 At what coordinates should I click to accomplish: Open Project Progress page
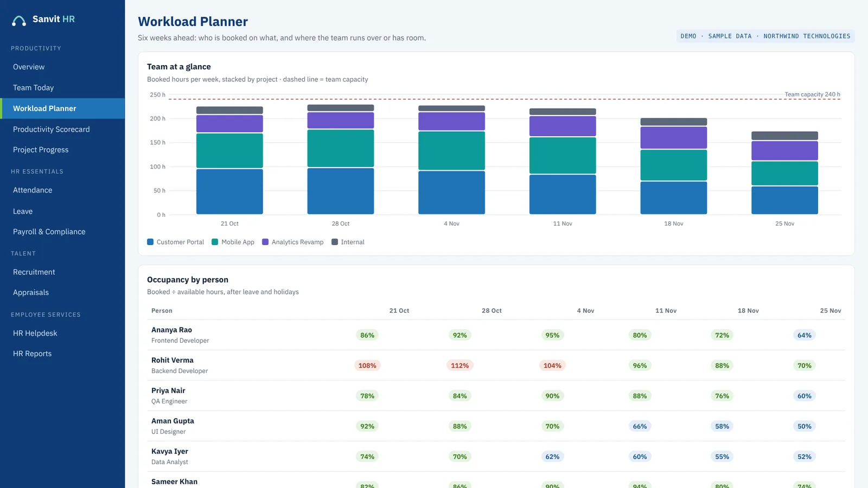click(62, 150)
